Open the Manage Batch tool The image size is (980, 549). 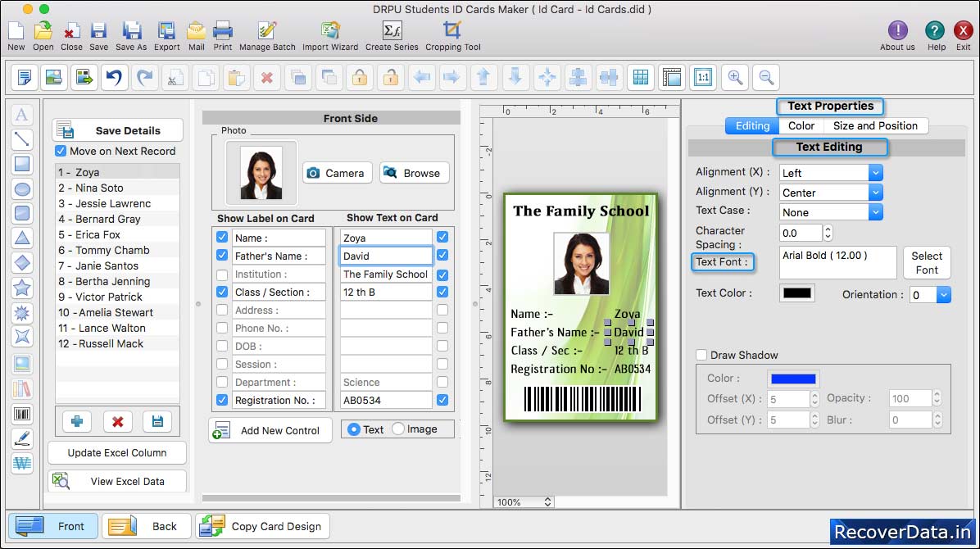(x=267, y=36)
